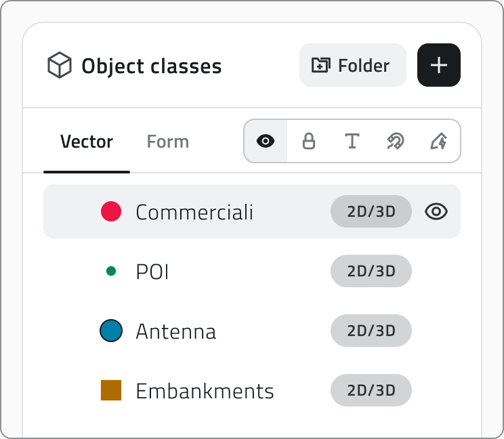Select the Embankments class row
The width and height of the screenshot is (504, 439).
252,390
